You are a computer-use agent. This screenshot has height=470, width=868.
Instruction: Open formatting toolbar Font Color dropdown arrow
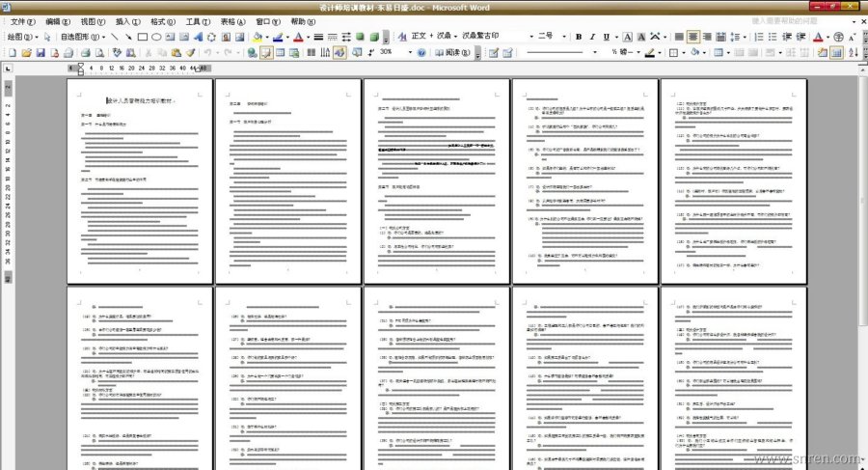pos(827,37)
